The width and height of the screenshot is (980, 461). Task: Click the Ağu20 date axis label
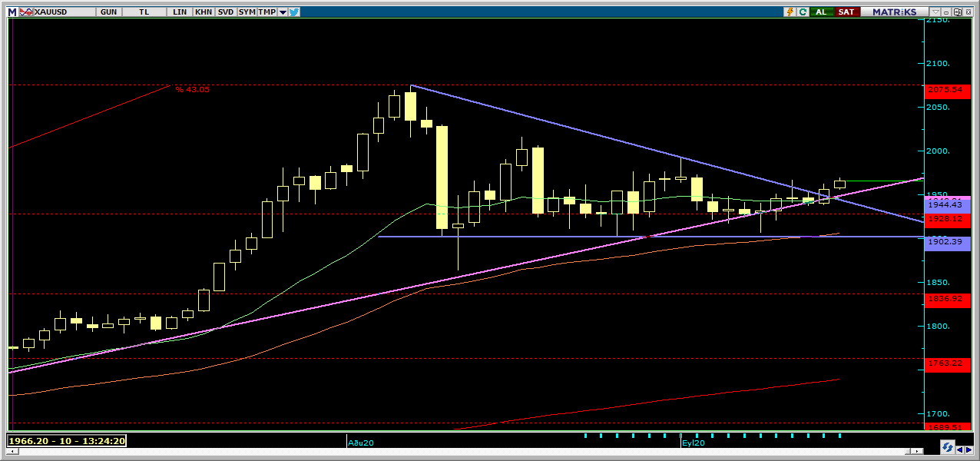(360, 443)
